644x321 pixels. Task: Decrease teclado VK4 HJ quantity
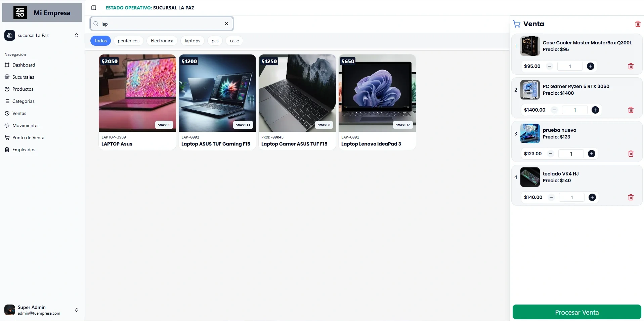point(551,197)
